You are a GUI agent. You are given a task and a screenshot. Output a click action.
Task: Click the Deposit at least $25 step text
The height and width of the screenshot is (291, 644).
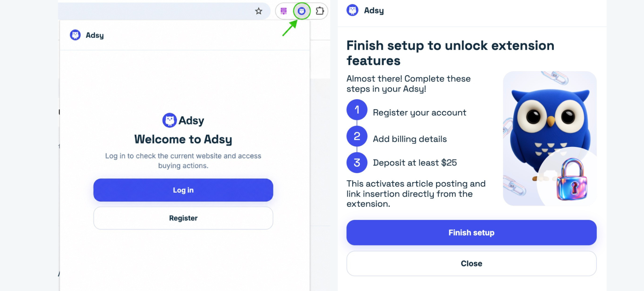point(415,163)
